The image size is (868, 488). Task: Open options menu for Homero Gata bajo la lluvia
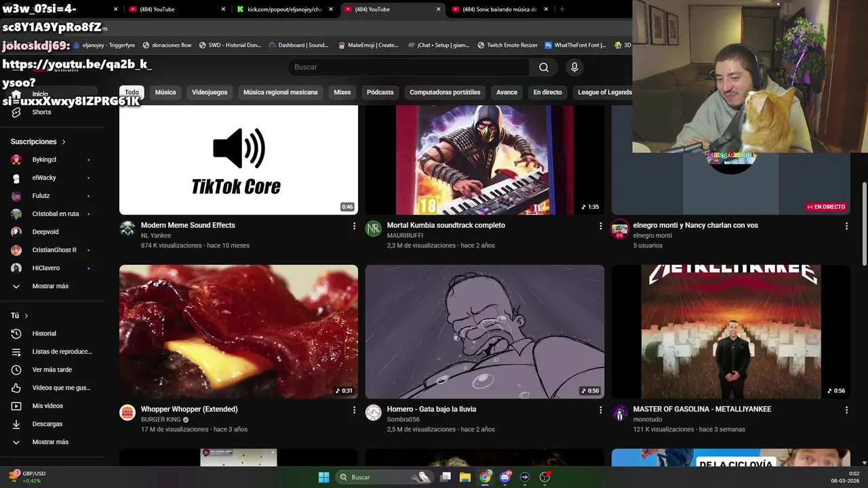600,409
